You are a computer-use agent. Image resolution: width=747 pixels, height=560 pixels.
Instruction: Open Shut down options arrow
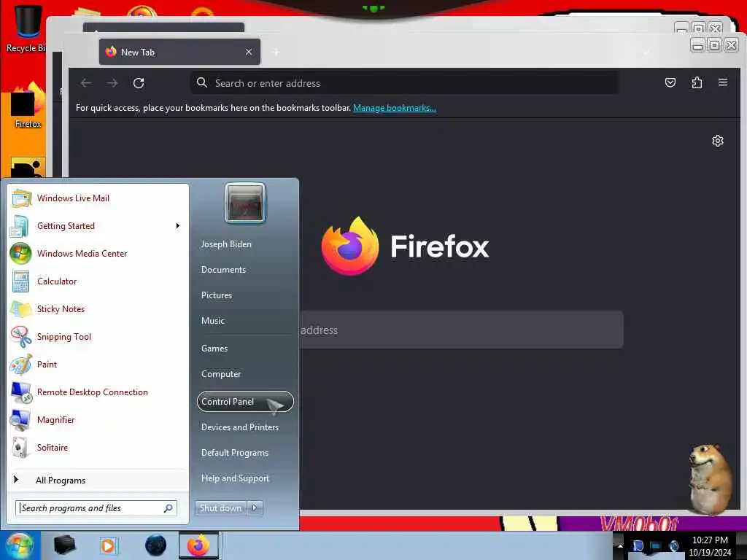pos(255,508)
